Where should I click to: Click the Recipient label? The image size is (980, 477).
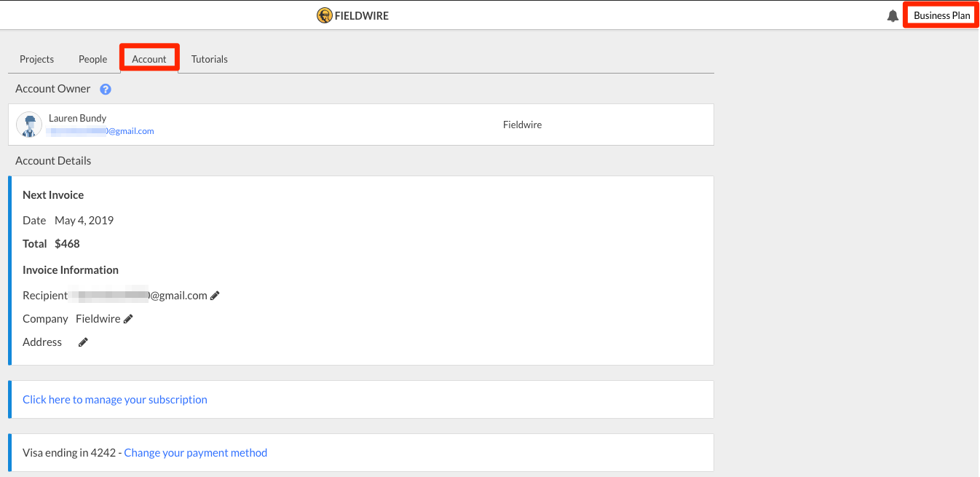click(45, 296)
